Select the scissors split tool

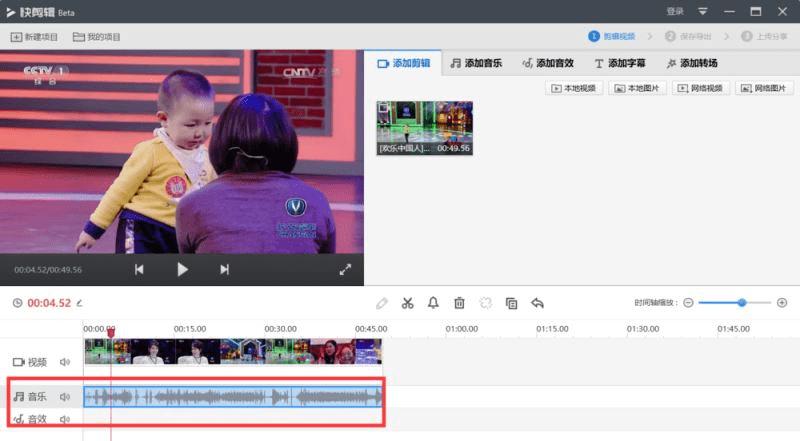click(407, 303)
